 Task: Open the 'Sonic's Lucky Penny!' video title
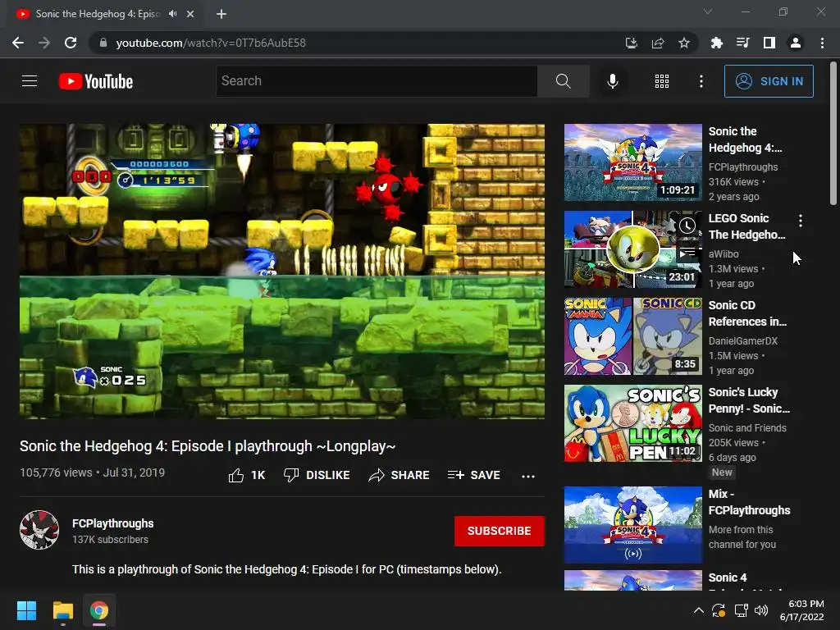point(749,400)
